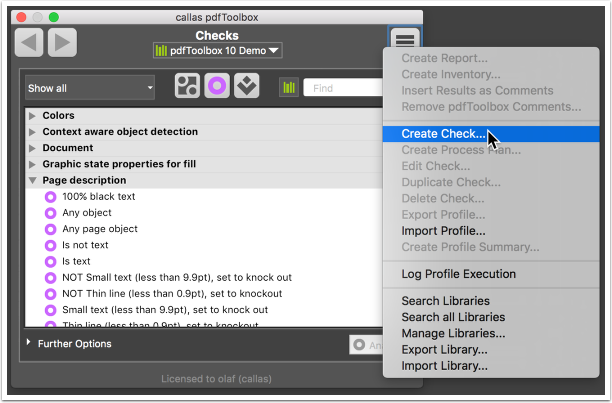Viewport: 612px width, 403px height.
Task: Click the Document group label
Action: tap(68, 148)
